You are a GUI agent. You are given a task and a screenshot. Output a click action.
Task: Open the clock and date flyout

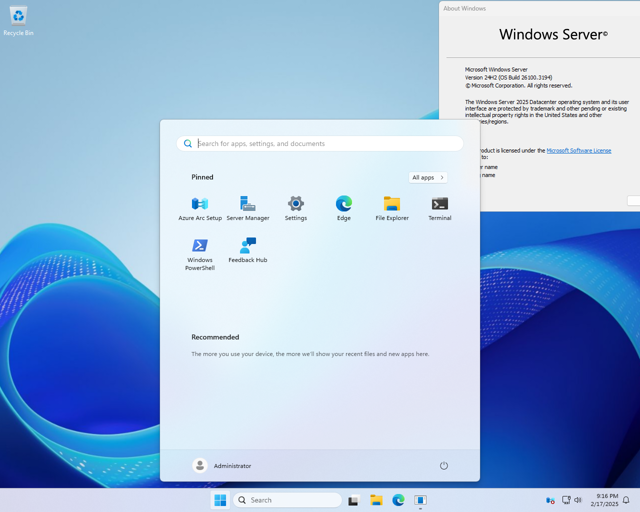[x=606, y=500]
